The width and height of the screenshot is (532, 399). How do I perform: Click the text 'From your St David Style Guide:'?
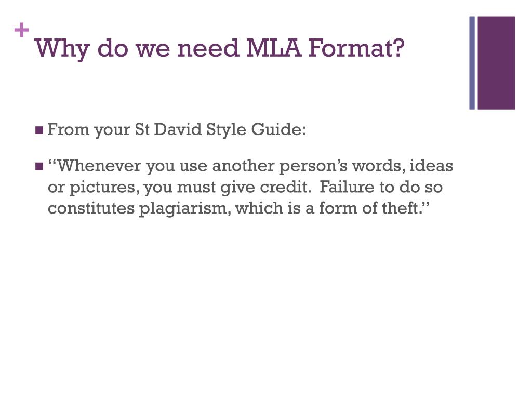[177, 129]
